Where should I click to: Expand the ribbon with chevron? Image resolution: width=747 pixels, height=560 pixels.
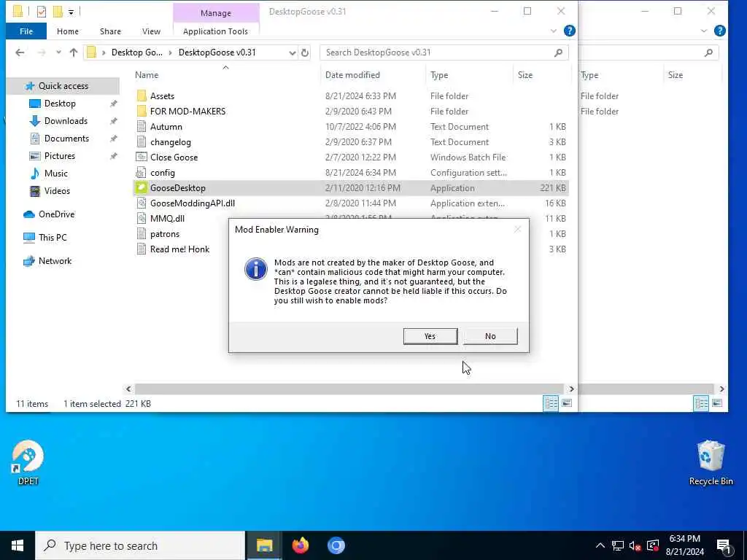pyautogui.click(x=554, y=31)
